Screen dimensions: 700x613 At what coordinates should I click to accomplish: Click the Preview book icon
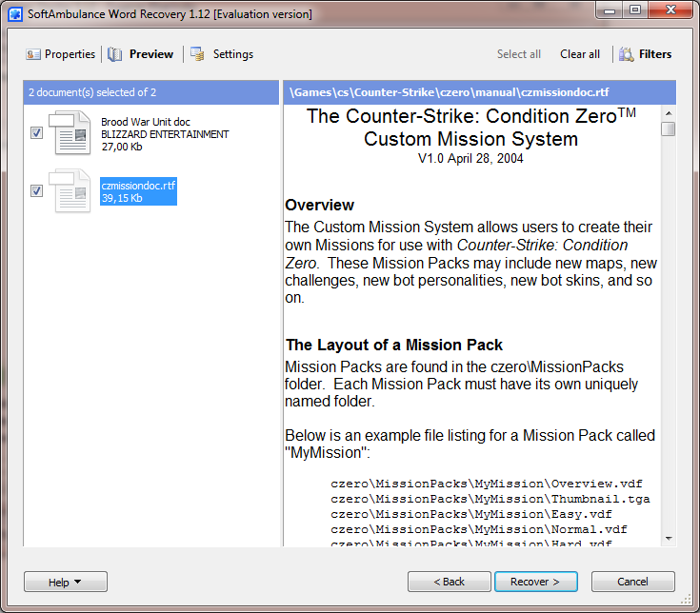[114, 54]
